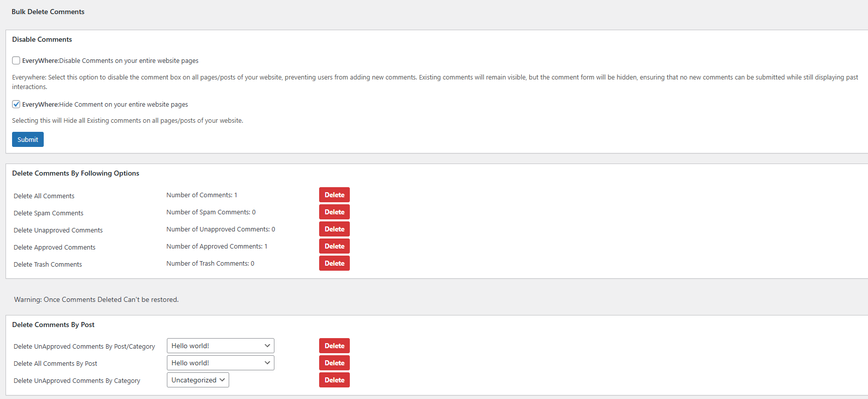Click Delete for all comments by post

tap(334, 363)
